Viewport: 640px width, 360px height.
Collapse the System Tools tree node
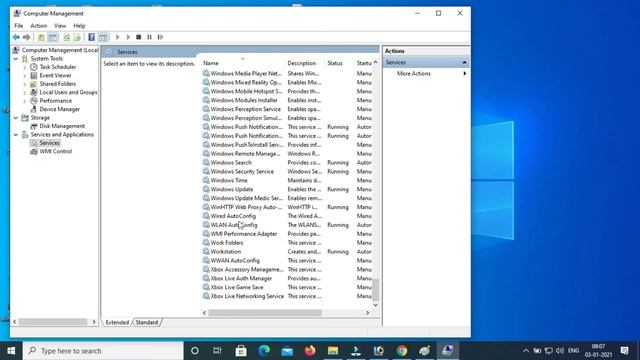16,59
